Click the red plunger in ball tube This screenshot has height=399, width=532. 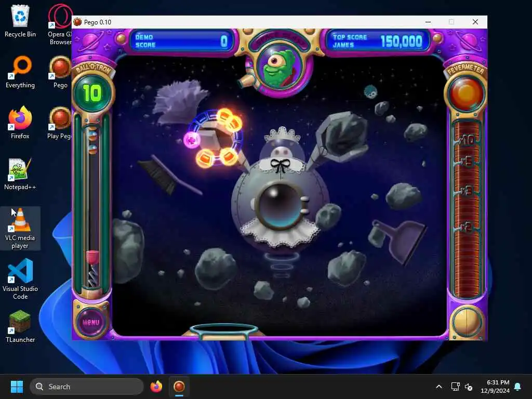pos(92,257)
